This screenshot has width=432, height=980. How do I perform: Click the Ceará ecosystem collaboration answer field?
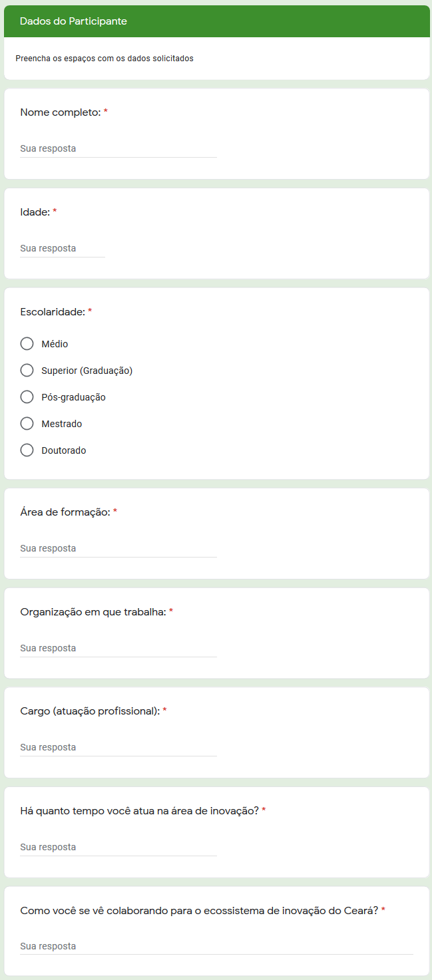[216, 946]
